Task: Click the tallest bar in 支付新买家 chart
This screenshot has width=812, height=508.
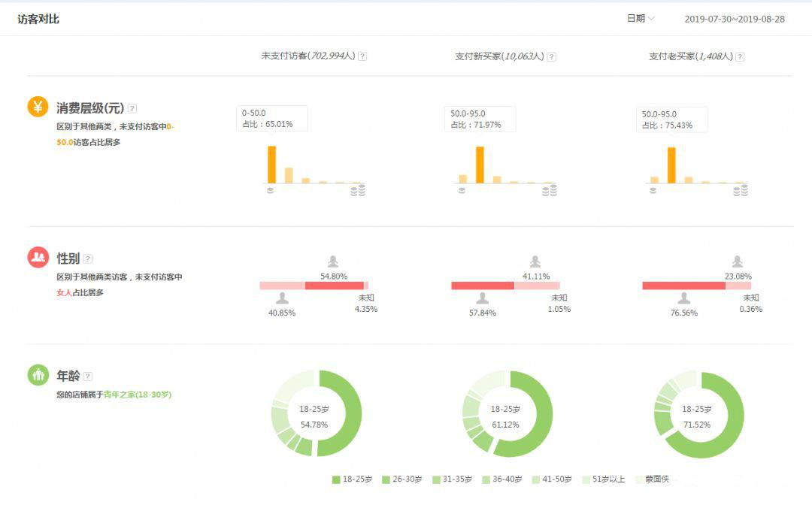Action: (480, 165)
